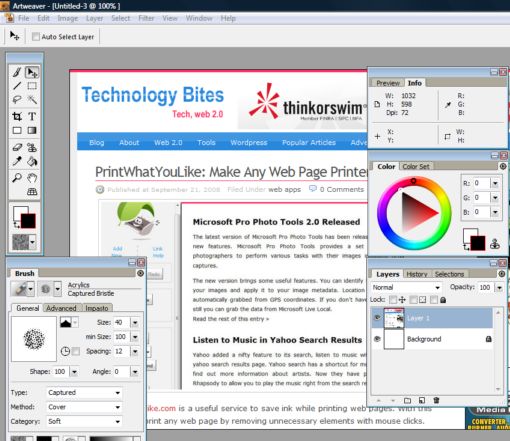Toggle lock all checkbox beside padlock
Image resolution: width=510 pixels, height=441 pixels.
point(434,300)
